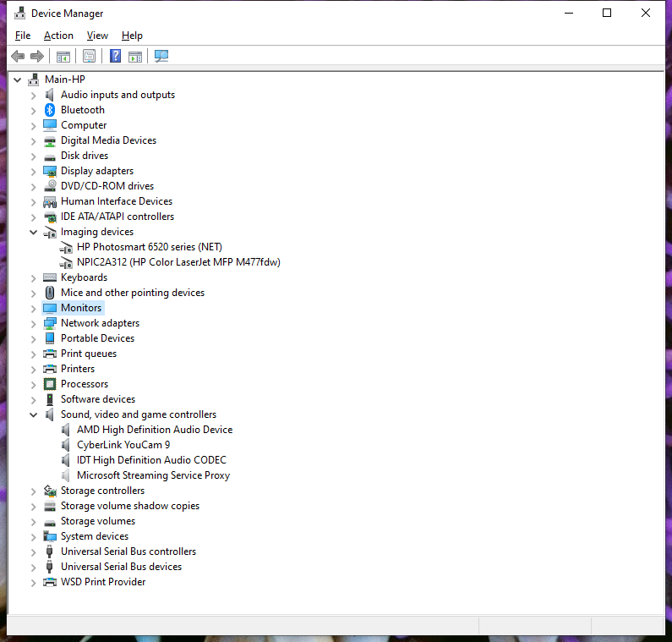Click HP Photosmart 6520 scanner icon
The height and width of the screenshot is (642, 672).
66,247
